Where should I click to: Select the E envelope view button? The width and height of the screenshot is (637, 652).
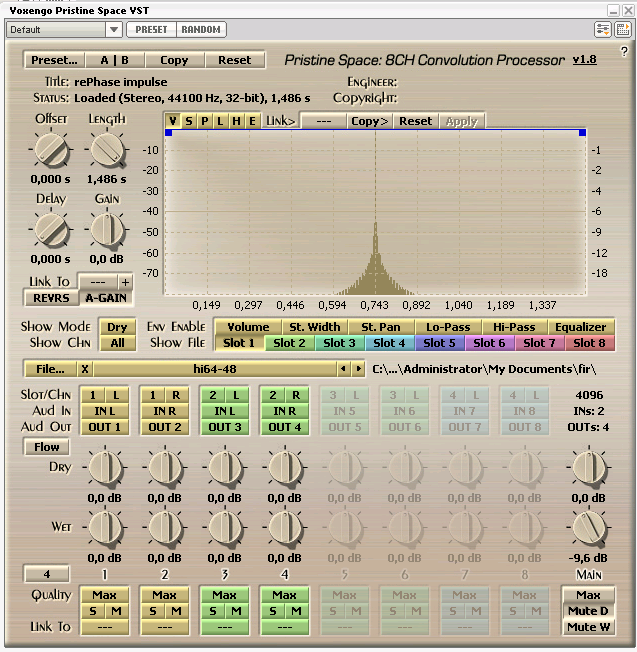pos(252,121)
